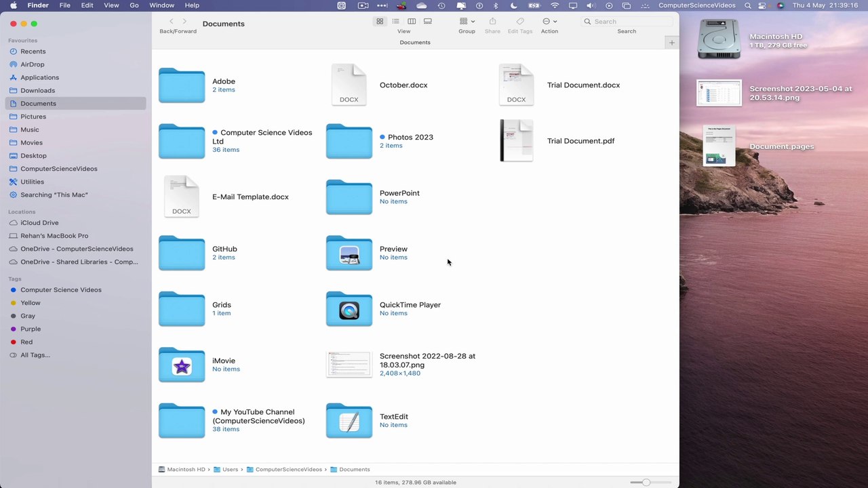Click Macintosh HD in the path bar
This screenshot has height=488, width=868.
182,469
